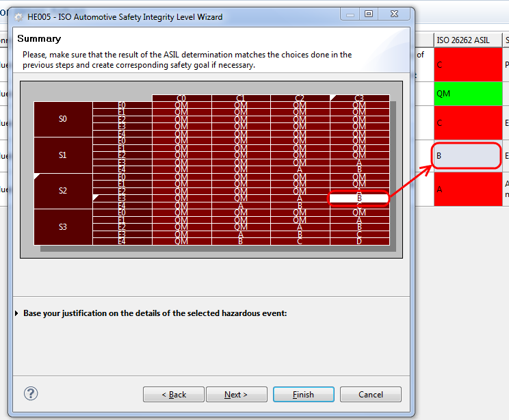The height and width of the screenshot is (420, 509).
Task: Click the C2 controllability column header
Action: click(x=300, y=98)
